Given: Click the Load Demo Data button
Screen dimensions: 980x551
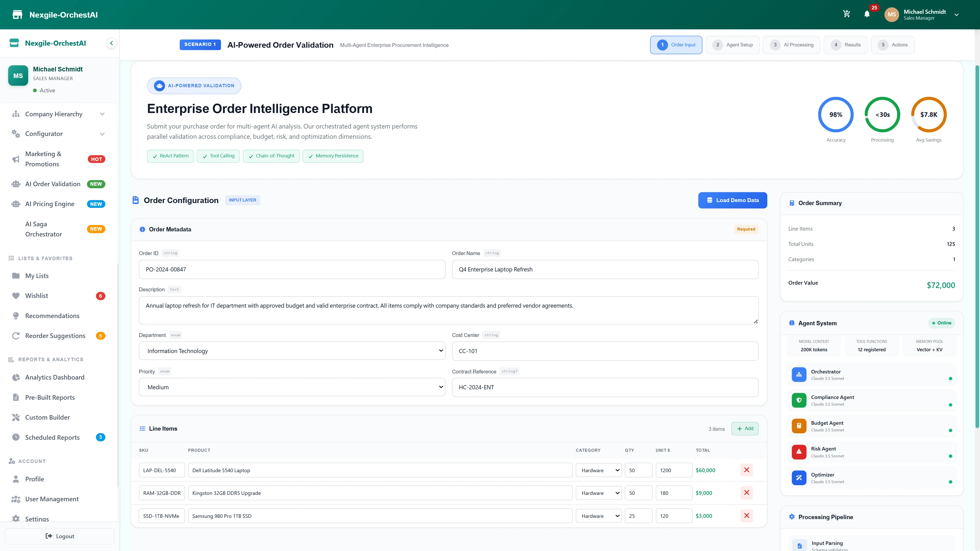Looking at the screenshot, I should [732, 200].
